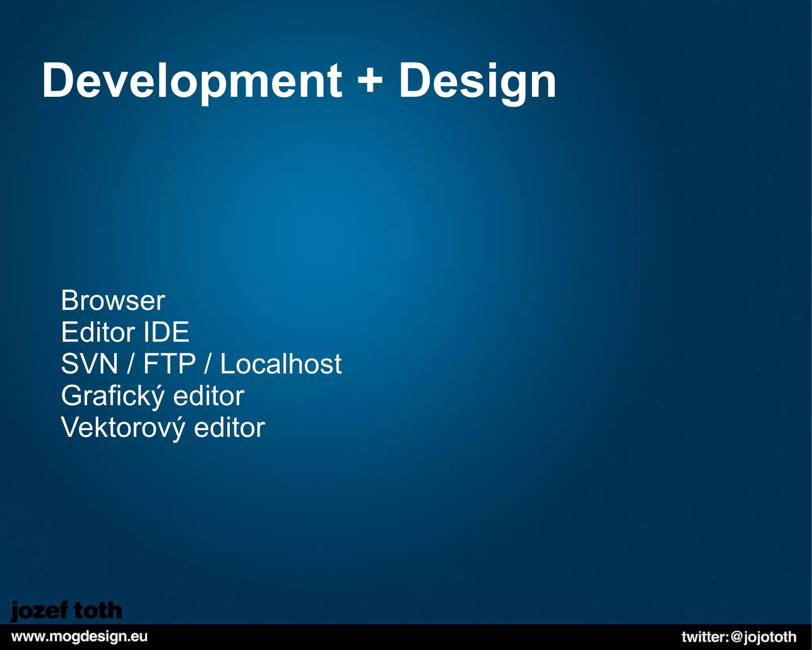Click the word editor after Vektorový
Screen dimensions: 812x650
pyautogui.click(x=230, y=428)
